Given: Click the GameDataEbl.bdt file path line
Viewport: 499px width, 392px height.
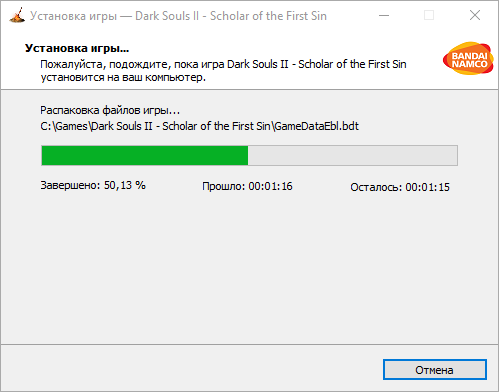Looking at the screenshot, I should point(199,126).
